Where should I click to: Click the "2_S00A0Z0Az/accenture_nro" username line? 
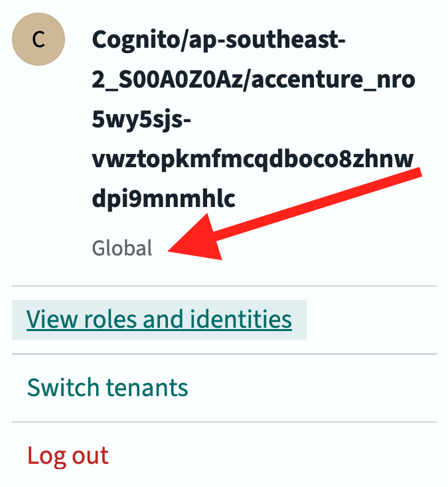[254, 80]
